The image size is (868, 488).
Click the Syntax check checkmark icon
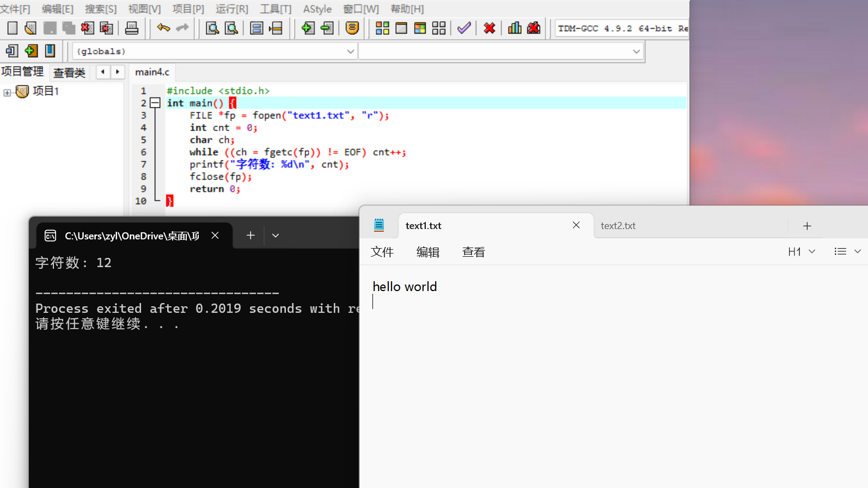464,28
